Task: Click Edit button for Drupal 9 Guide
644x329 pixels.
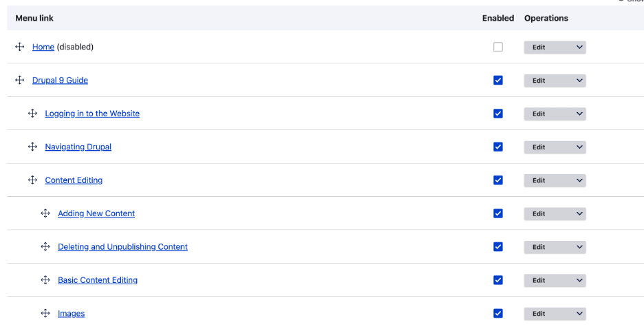Action: point(539,81)
